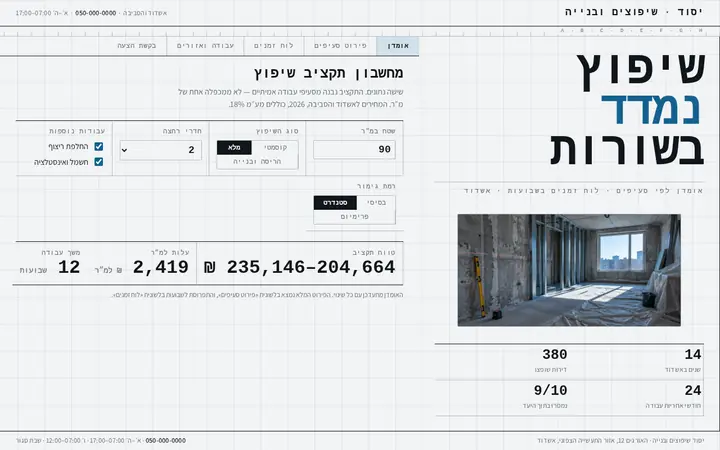
Task: Click the 9/10 delivered on time stat
Action: 551,391
